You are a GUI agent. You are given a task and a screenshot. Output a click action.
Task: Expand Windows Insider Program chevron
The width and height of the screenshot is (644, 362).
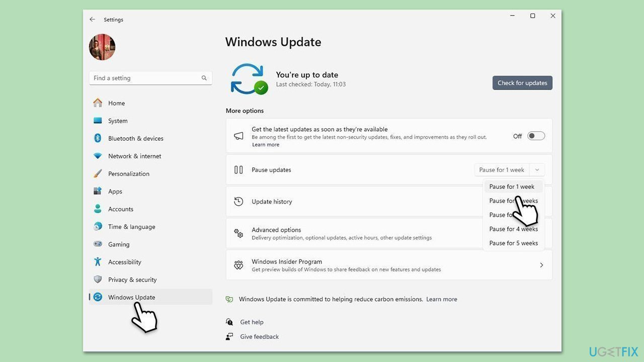tap(541, 265)
